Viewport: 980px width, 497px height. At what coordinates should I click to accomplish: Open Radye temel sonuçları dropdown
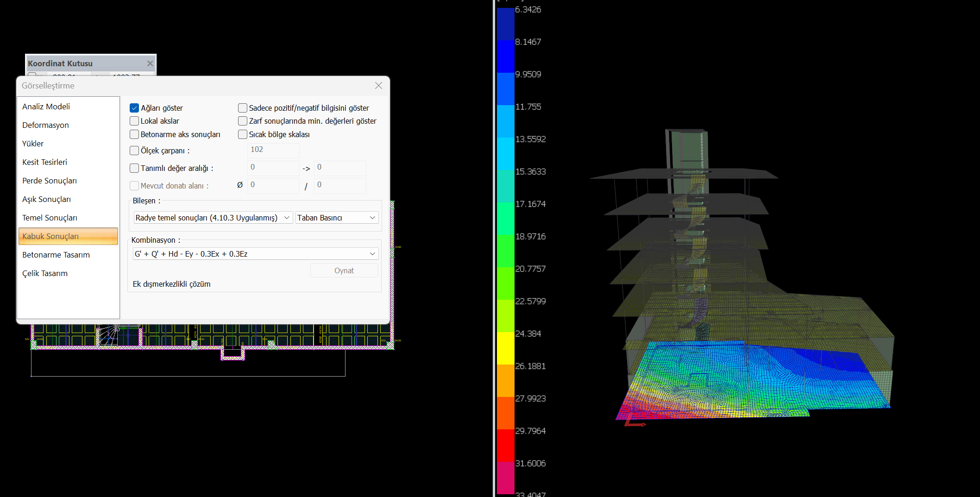pyautogui.click(x=213, y=218)
